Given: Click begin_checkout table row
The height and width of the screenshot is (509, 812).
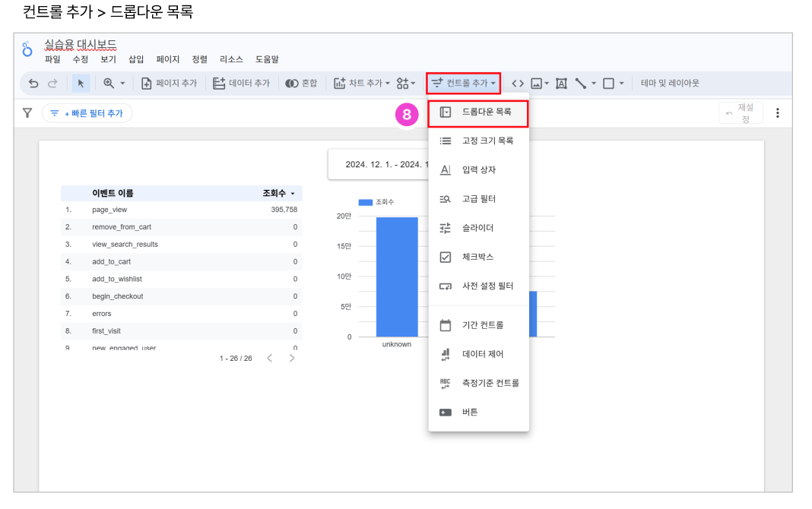Looking at the screenshot, I should coord(181,296).
